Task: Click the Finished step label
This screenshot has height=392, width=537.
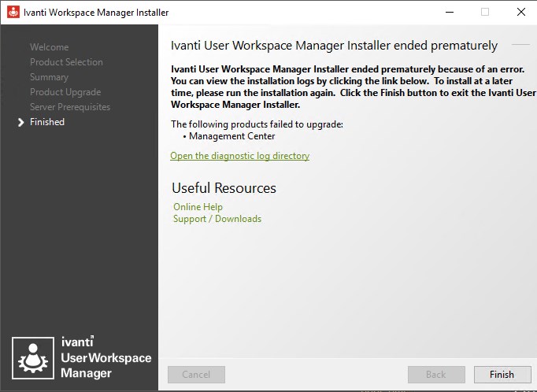Action: pos(47,122)
